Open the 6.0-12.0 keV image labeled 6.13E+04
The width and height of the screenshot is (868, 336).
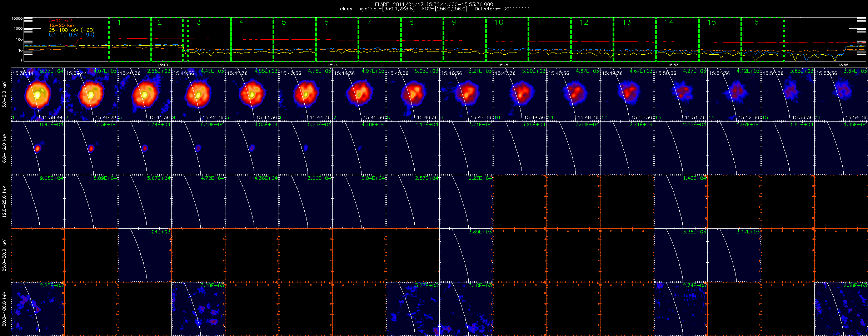pos(91,148)
